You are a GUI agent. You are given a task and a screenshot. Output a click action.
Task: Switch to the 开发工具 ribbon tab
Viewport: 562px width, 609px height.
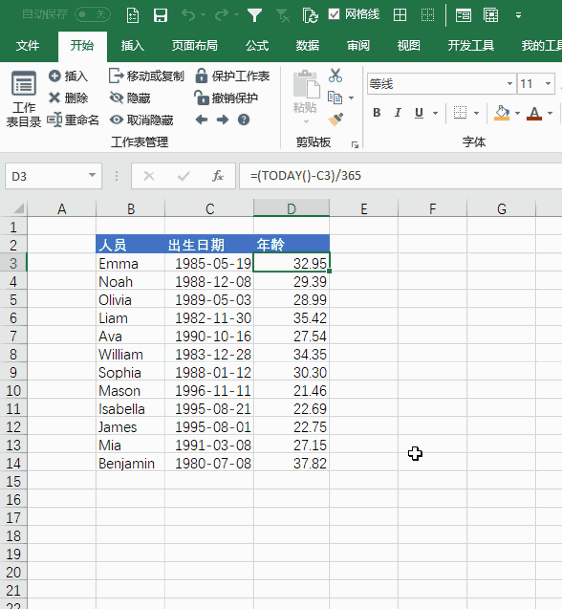tap(471, 46)
